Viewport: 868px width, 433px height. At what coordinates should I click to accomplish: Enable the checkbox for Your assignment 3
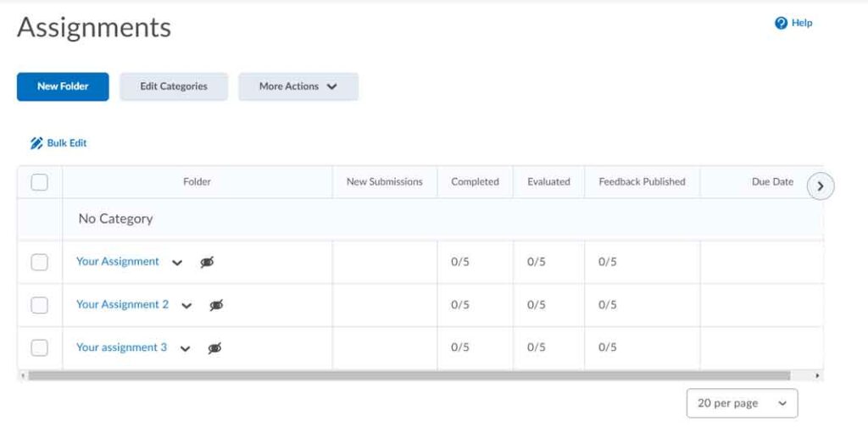coord(40,347)
